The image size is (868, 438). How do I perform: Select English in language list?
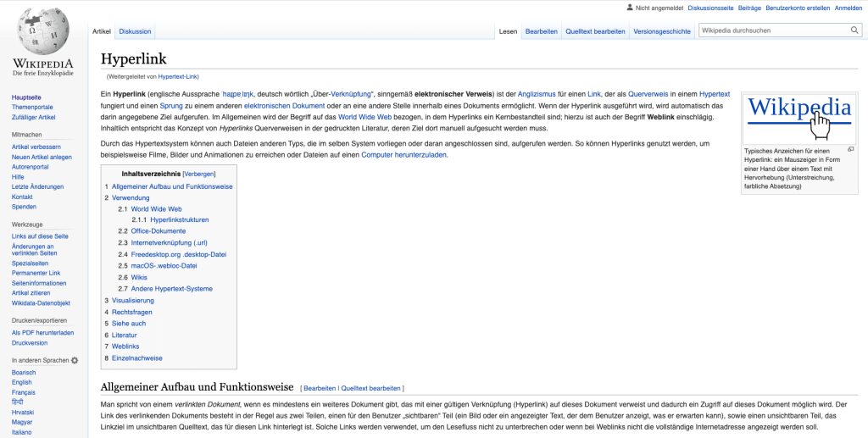[x=22, y=382]
